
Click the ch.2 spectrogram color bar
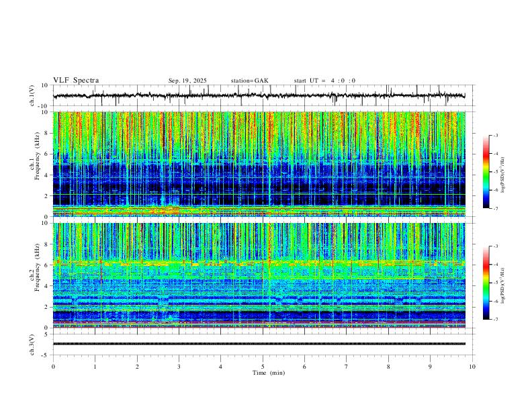tap(486, 283)
